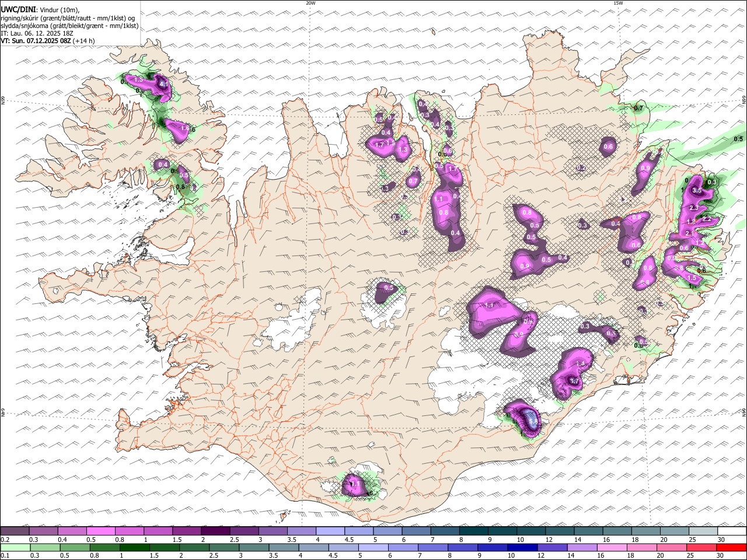
Task: Click the 0.5 rain value over the eastern sea
Action: pos(738,139)
